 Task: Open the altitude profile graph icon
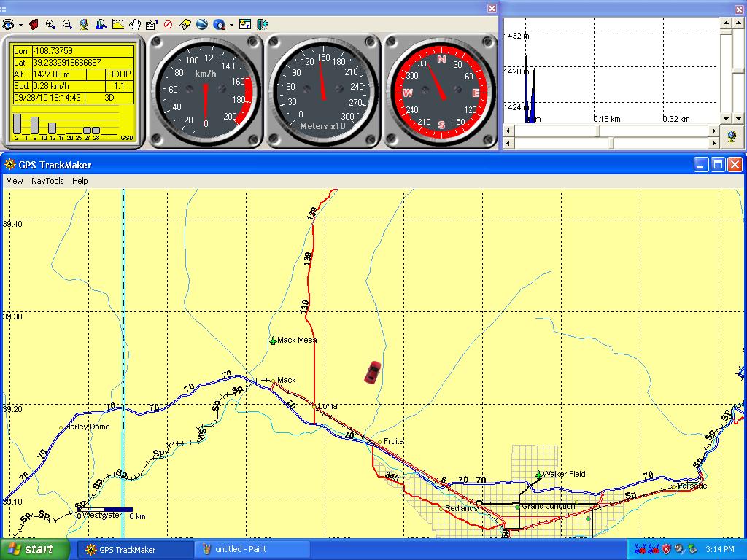(x=117, y=24)
